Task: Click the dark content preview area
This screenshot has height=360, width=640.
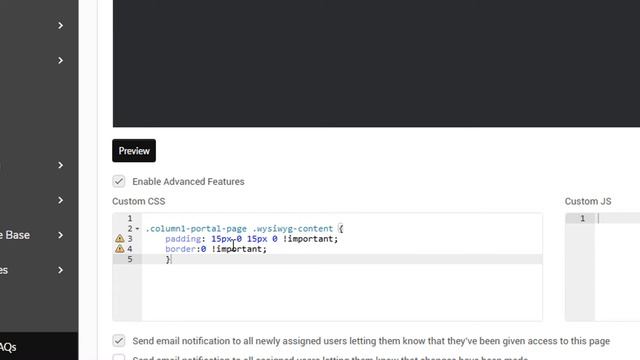Action: coord(376,63)
